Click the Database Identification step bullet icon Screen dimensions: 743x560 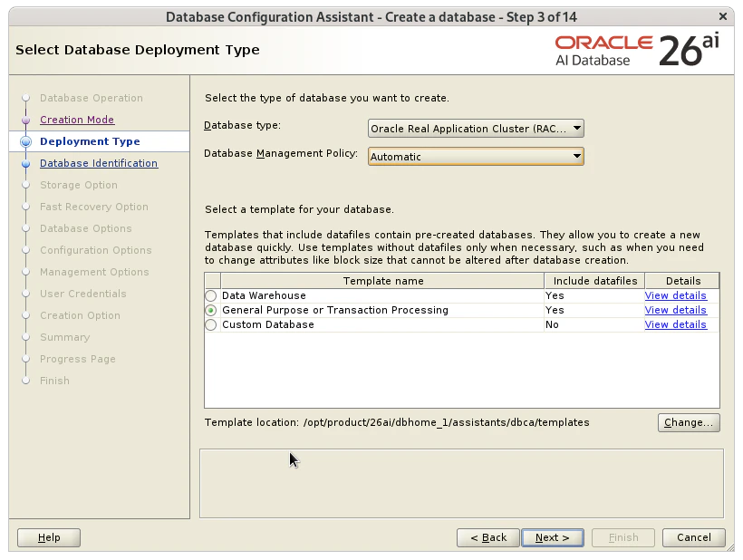pyautogui.click(x=26, y=164)
